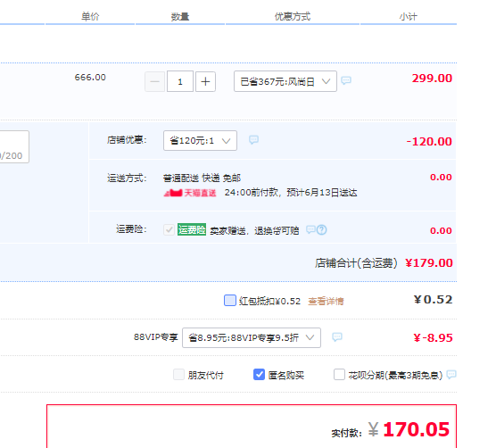
Task: Click the minus quantity button
Action: click(x=154, y=81)
